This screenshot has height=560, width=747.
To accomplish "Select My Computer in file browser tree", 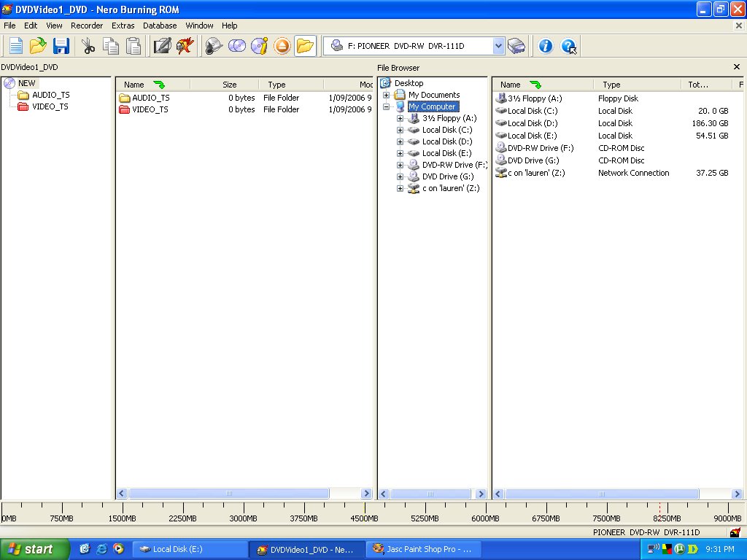I will click(433, 106).
